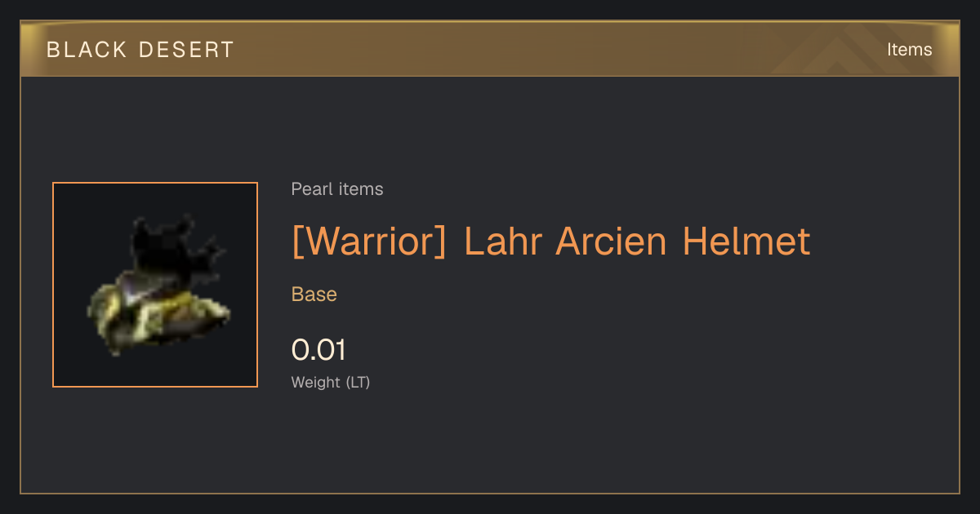980x514 pixels.
Task: Click the [Warrior] class tag in the title
Action: pyautogui.click(x=369, y=241)
